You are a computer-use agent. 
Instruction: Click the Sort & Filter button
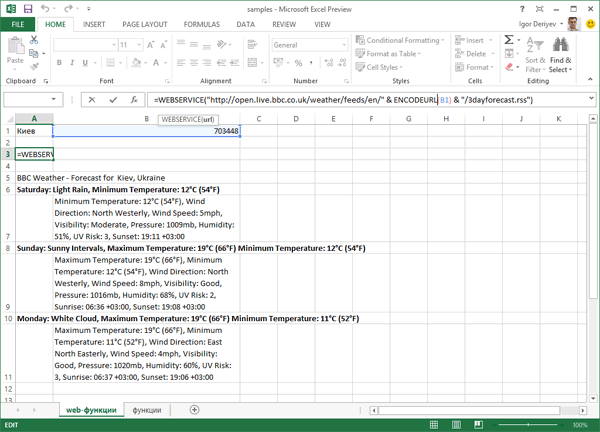[535, 54]
